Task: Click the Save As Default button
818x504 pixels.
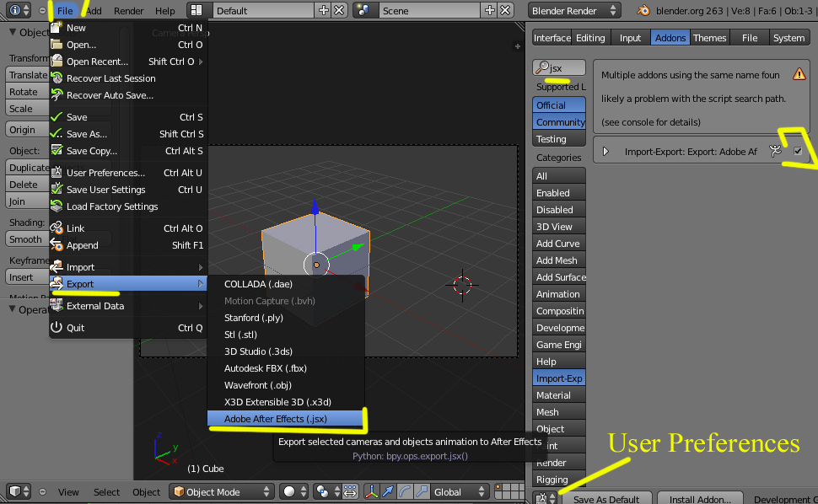Action: pos(606,499)
